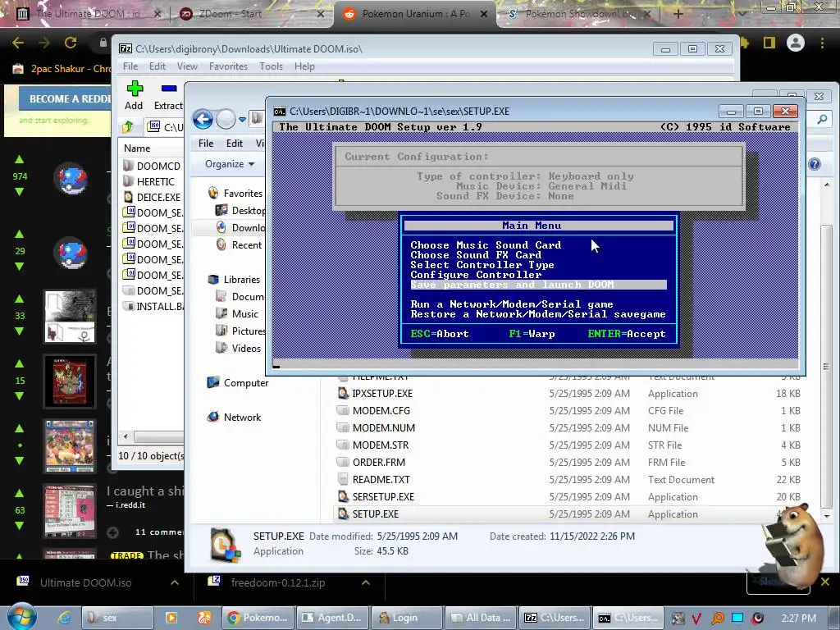
Task: Click the 7-Zip horizontal scrollbar
Action: tap(158, 436)
